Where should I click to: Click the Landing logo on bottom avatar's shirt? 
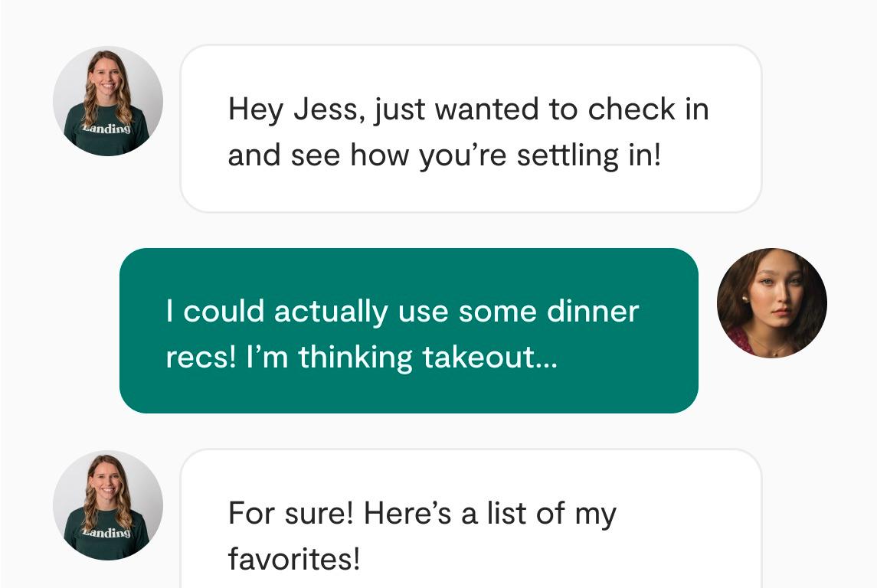pos(107,532)
